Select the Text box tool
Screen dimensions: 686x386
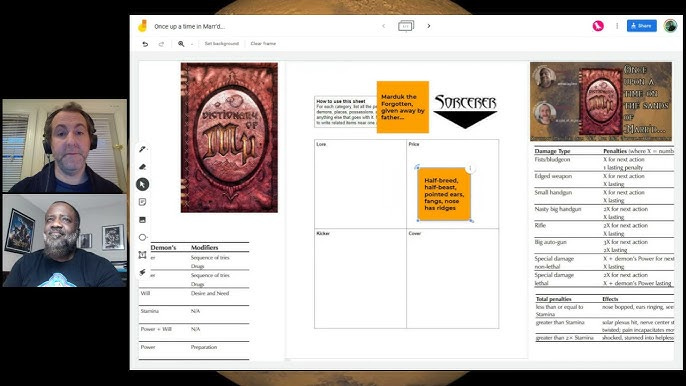142,255
